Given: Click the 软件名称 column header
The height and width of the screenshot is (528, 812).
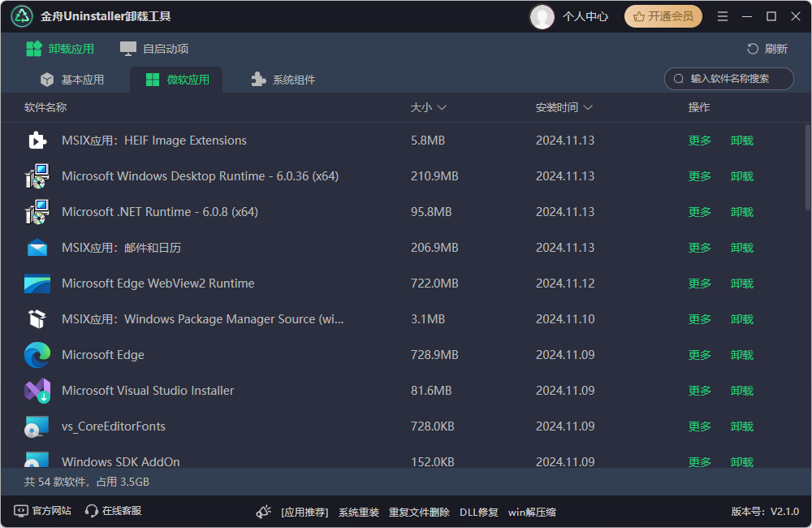Looking at the screenshot, I should click(x=45, y=107).
